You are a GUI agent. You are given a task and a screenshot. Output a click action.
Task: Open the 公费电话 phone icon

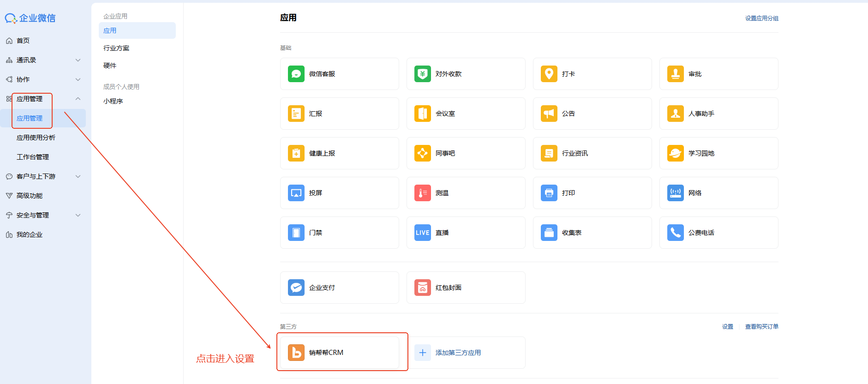click(x=675, y=233)
